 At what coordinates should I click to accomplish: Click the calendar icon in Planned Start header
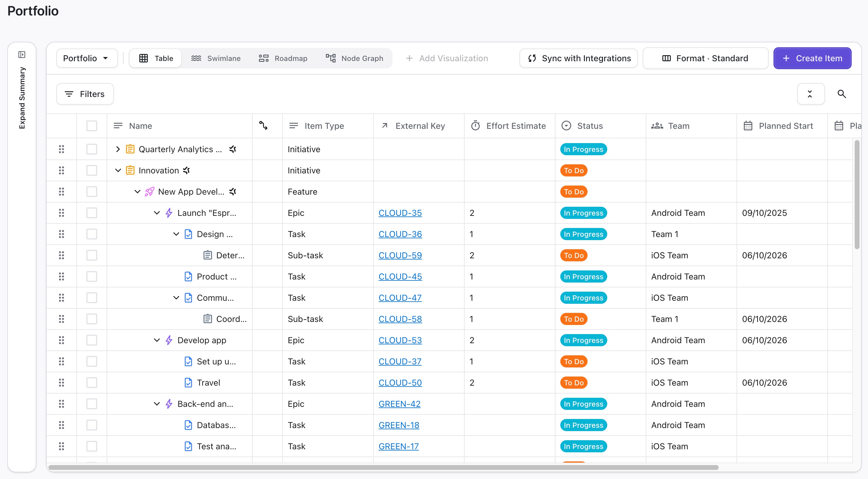pos(748,126)
